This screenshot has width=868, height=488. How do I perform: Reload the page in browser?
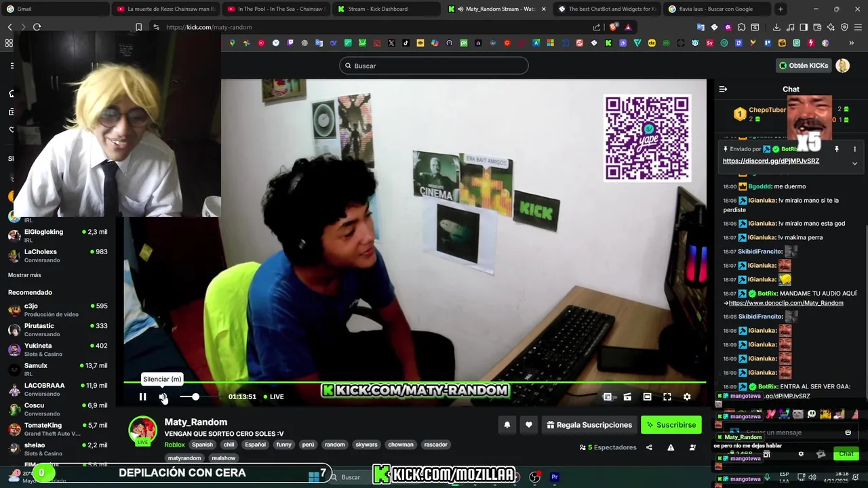click(37, 27)
